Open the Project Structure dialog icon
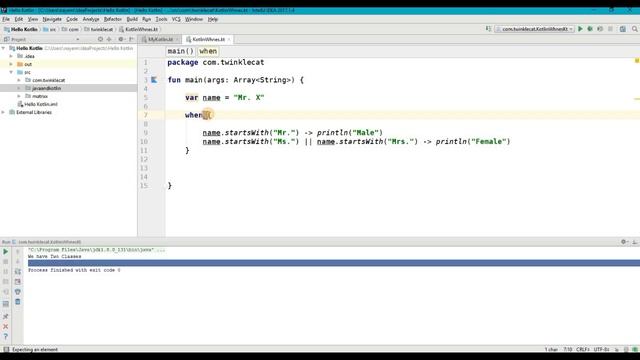The height and width of the screenshot is (360, 640). tap(622, 29)
